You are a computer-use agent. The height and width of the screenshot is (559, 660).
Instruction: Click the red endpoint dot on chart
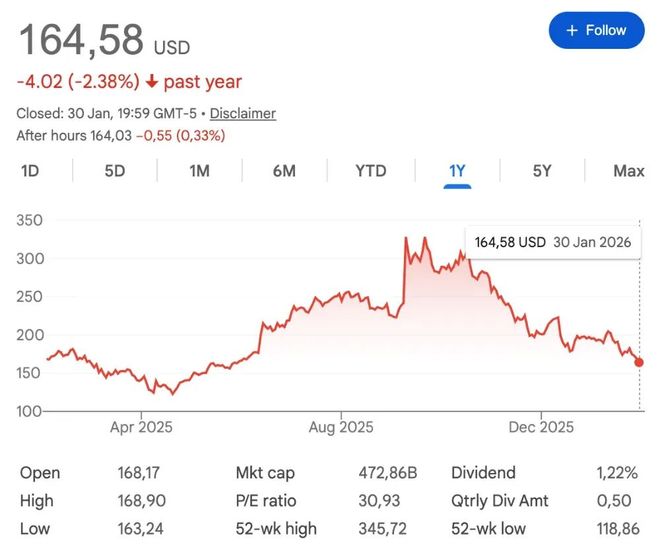[x=639, y=362]
